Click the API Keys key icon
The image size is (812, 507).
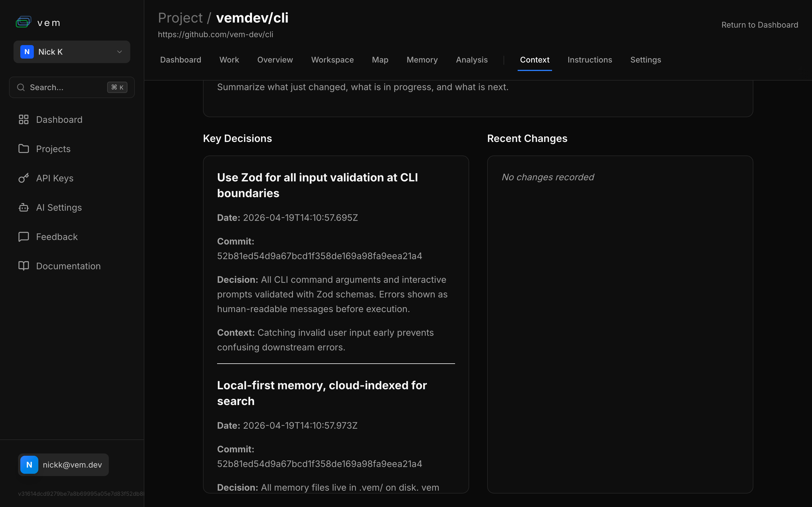23,178
